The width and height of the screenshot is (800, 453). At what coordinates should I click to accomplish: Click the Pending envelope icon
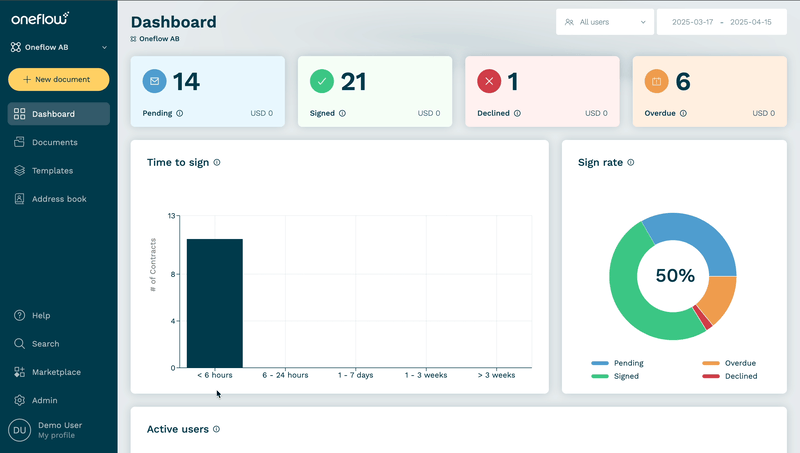(x=155, y=81)
